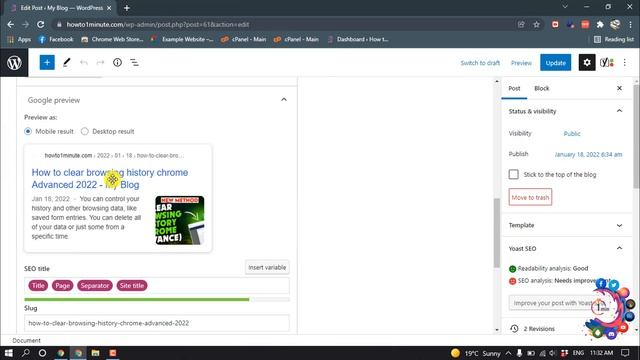Open the editor Options three-dot menu
This screenshot has height=360, width=640.
[624, 62]
